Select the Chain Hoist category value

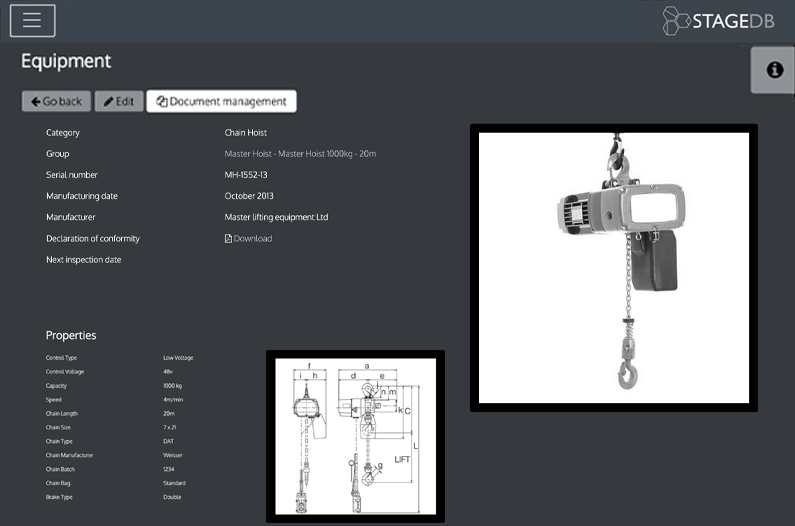(246, 133)
